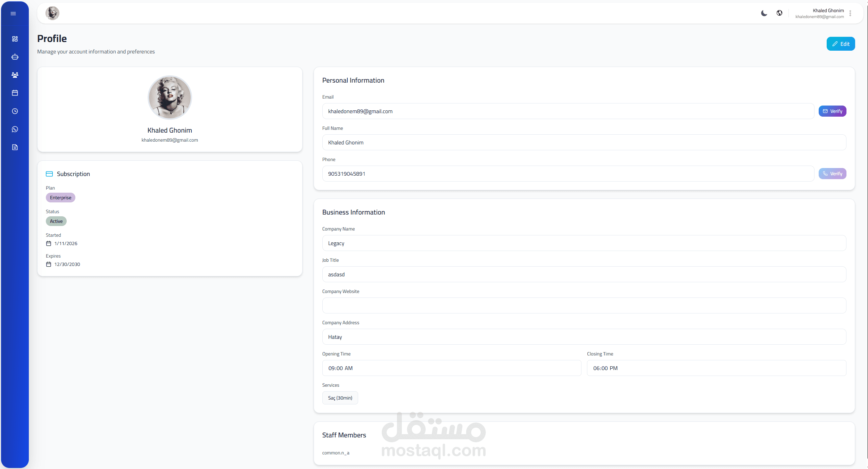Click the header logo avatar
The image size is (868, 469).
tap(52, 13)
